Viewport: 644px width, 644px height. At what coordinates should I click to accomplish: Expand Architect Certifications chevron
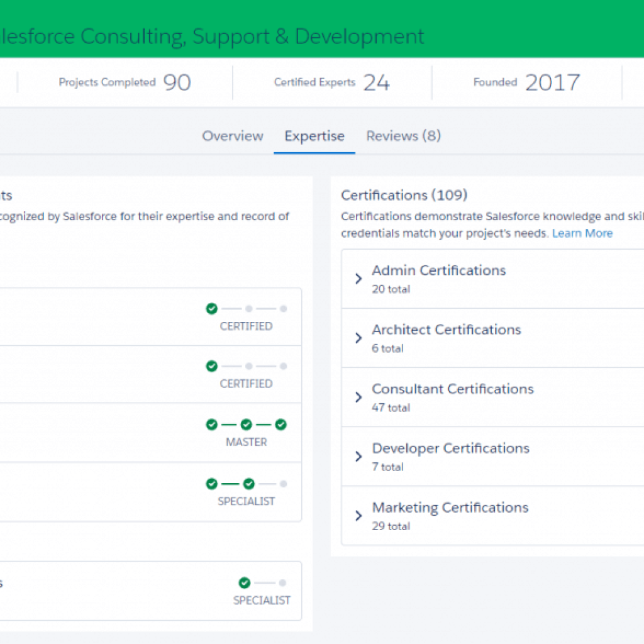(358, 338)
